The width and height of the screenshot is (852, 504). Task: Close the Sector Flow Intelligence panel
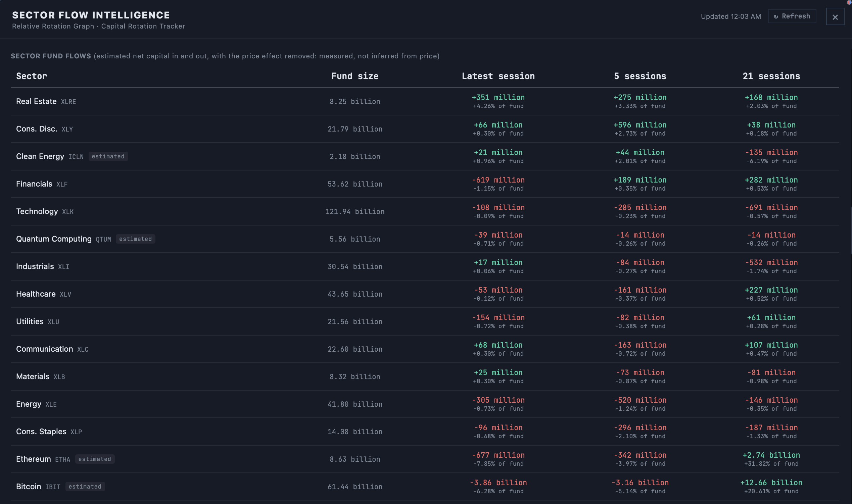pyautogui.click(x=835, y=17)
